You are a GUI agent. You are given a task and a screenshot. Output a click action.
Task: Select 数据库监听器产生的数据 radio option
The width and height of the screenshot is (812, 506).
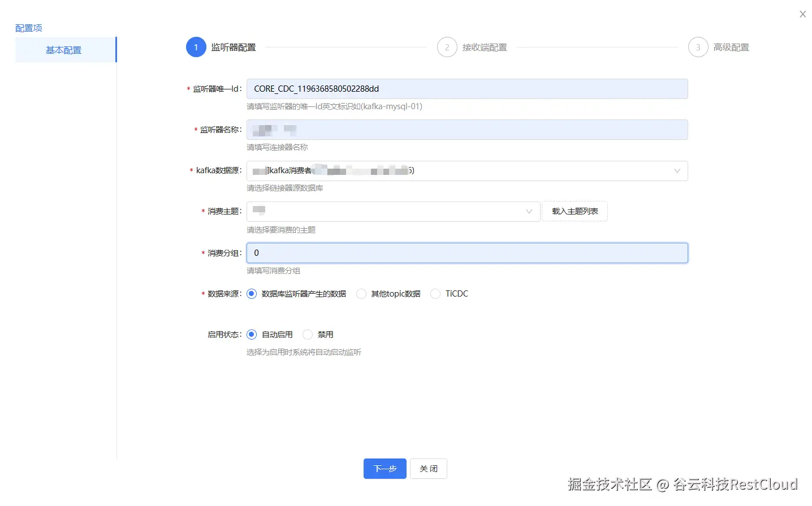(x=251, y=294)
